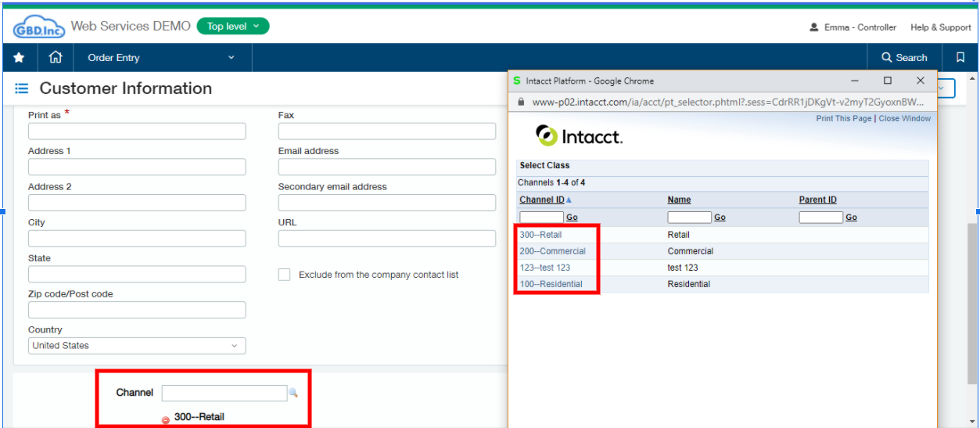Click the favorites star icon
980x428 pixels.
tap(19, 57)
